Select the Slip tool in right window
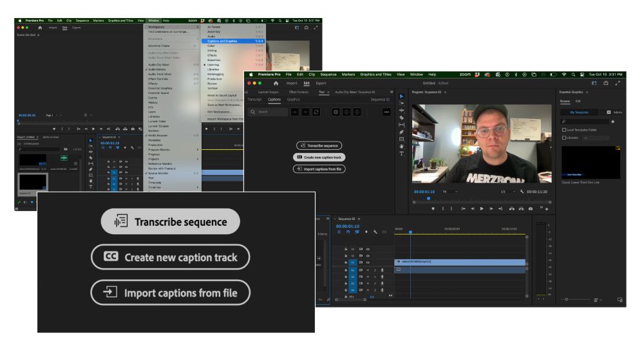The image size is (644, 357). (x=402, y=125)
